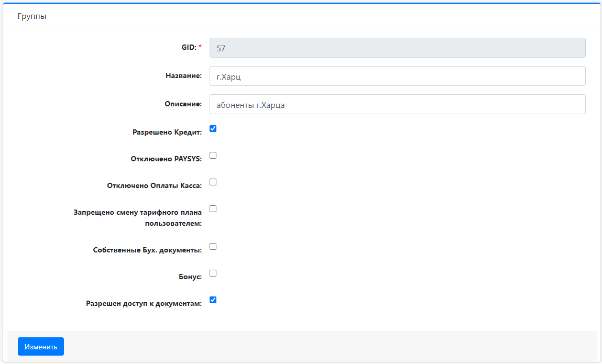Image resolution: width=602 pixels, height=364 pixels.
Task: Tick the Отключено Оплаты Касса checkbox
Action: coord(213,182)
